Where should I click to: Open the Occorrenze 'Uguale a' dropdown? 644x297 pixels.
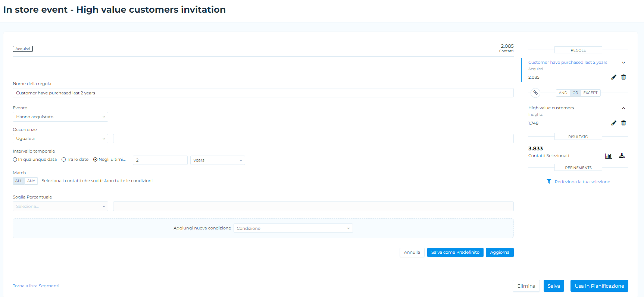[60, 138]
